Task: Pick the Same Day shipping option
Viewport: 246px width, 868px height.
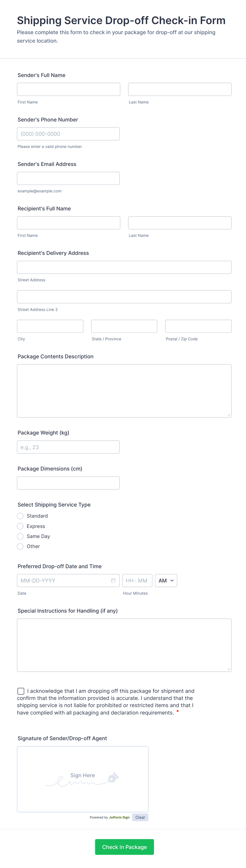Action: (x=20, y=536)
